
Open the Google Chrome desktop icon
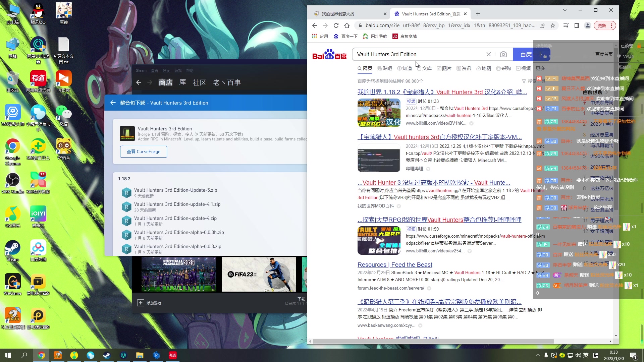pos(13,152)
